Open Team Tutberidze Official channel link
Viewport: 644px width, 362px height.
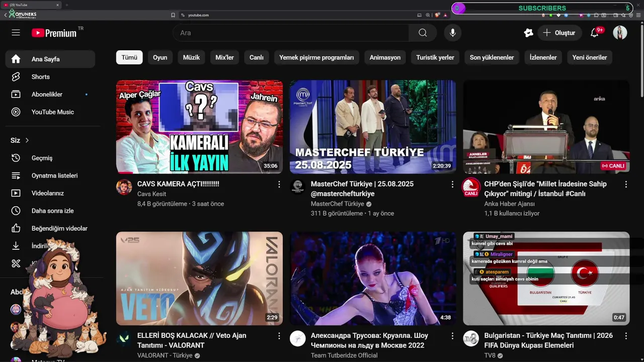[x=344, y=355]
